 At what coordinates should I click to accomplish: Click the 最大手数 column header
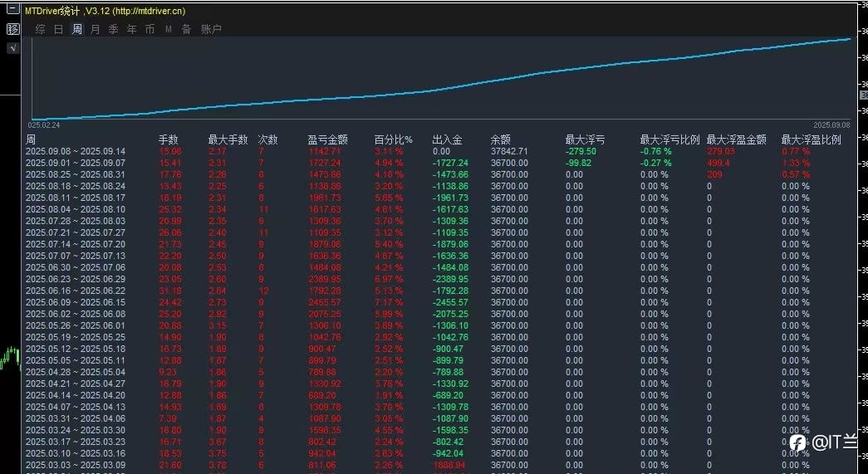click(x=228, y=140)
